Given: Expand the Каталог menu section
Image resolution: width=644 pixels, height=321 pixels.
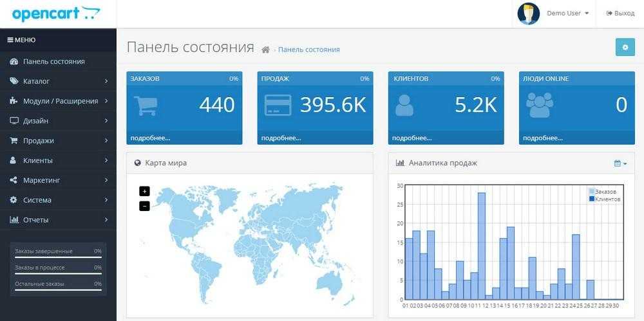Looking at the screenshot, I should 58,81.
